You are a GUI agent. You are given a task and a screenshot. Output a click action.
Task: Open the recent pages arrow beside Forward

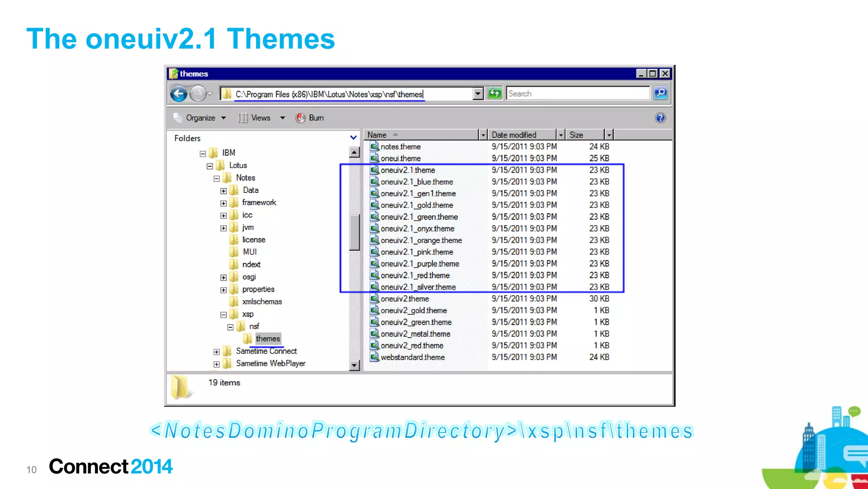coord(210,94)
